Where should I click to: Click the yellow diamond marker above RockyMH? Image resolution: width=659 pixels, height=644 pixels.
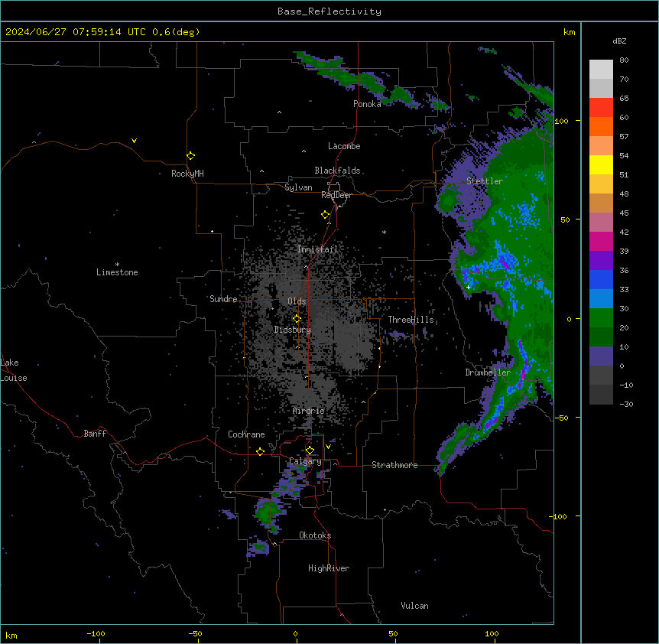point(191,156)
